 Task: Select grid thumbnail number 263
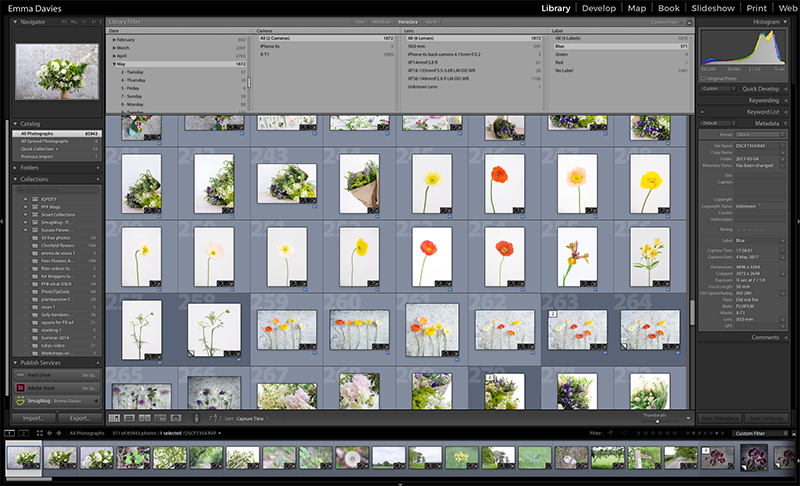point(577,329)
